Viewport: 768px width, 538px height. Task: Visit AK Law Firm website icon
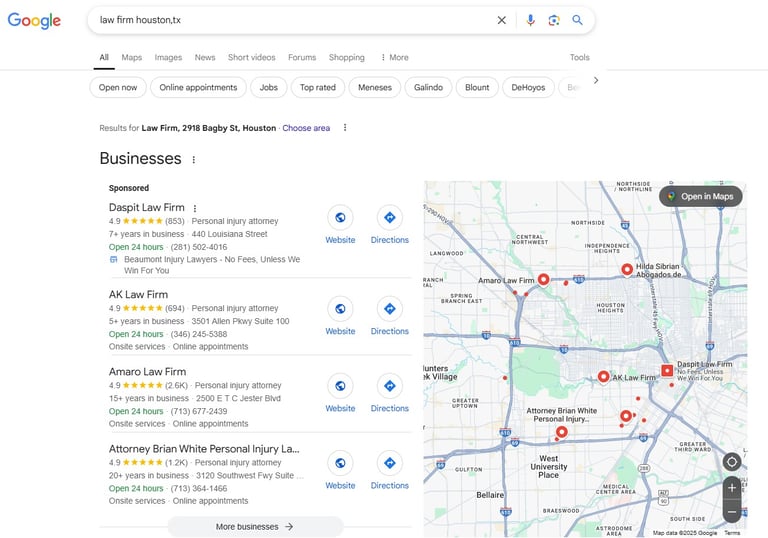[340, 309]
